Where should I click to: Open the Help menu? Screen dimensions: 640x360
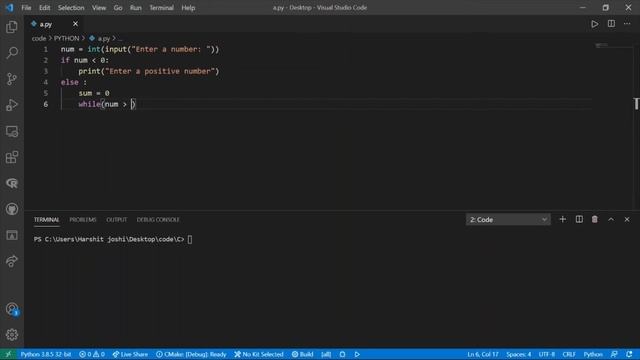coord(188,8)
